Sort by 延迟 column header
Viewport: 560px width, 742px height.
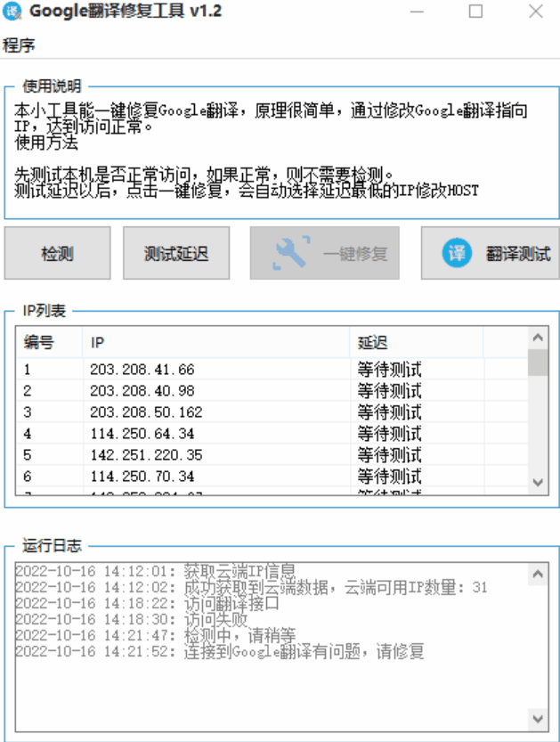coord(417,342)
